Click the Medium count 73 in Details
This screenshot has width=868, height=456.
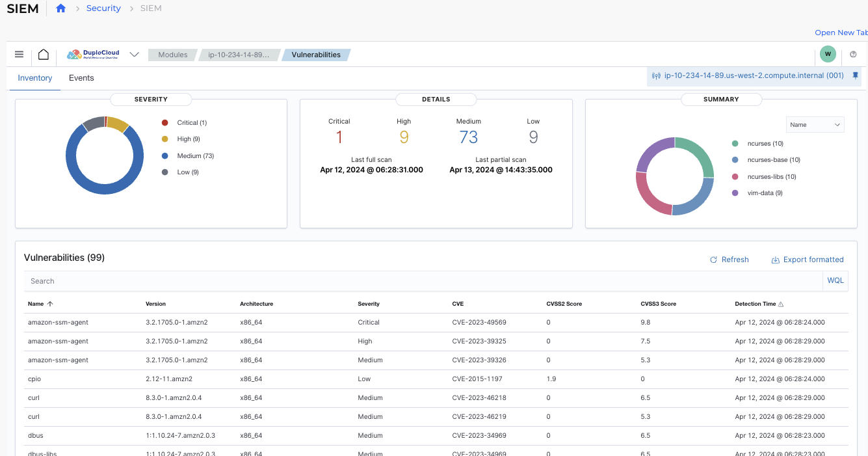[468, 137]
